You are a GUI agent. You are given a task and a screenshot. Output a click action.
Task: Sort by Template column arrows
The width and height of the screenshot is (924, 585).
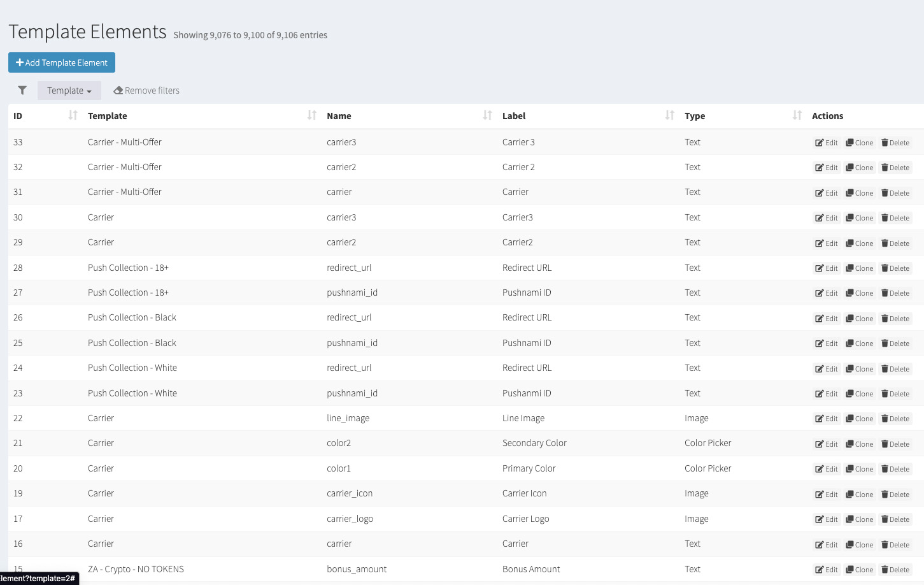(x=311, y=115)
